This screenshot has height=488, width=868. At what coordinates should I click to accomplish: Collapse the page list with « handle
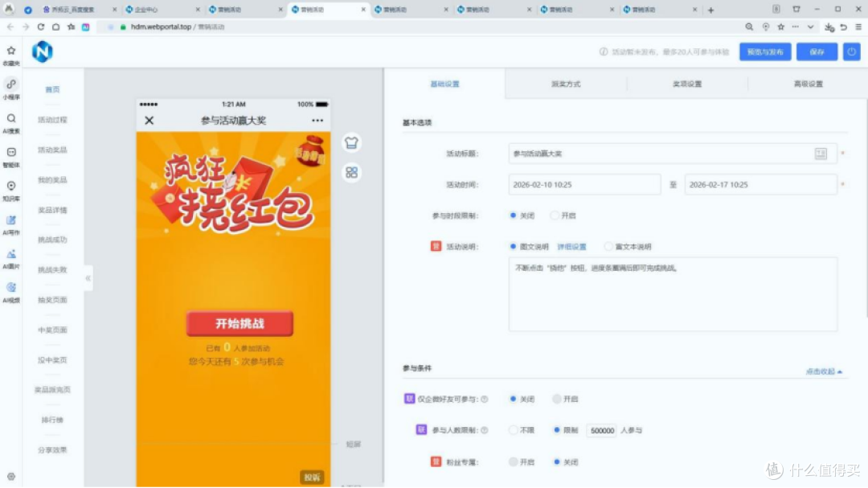pos(88,279)
